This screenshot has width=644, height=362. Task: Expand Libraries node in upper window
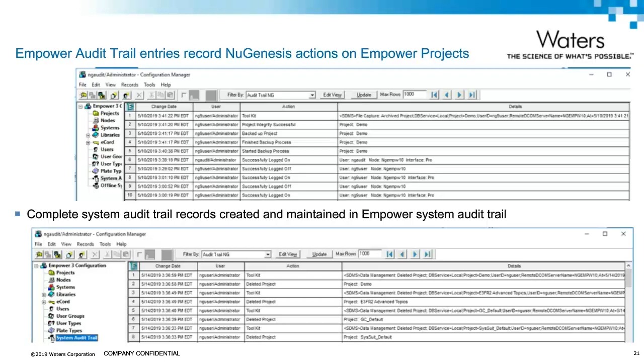click(x=88, y=135)
